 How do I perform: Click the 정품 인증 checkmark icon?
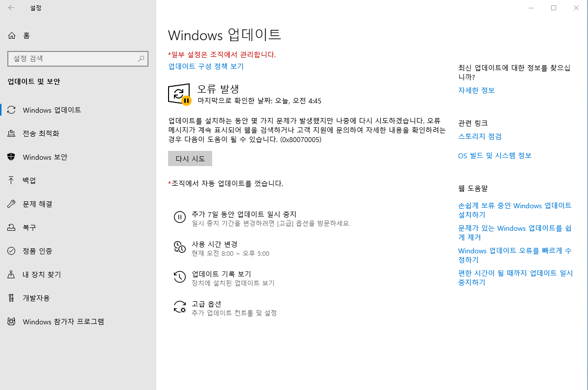12,251
